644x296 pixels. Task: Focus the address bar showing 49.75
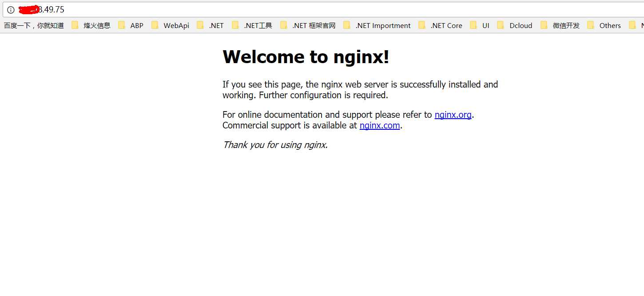[323, 10]
